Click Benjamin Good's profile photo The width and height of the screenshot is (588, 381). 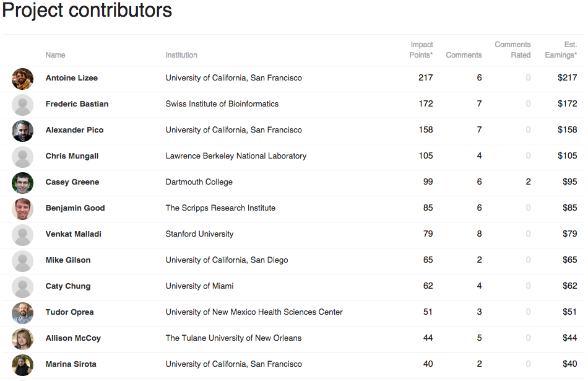click(23, 209)
